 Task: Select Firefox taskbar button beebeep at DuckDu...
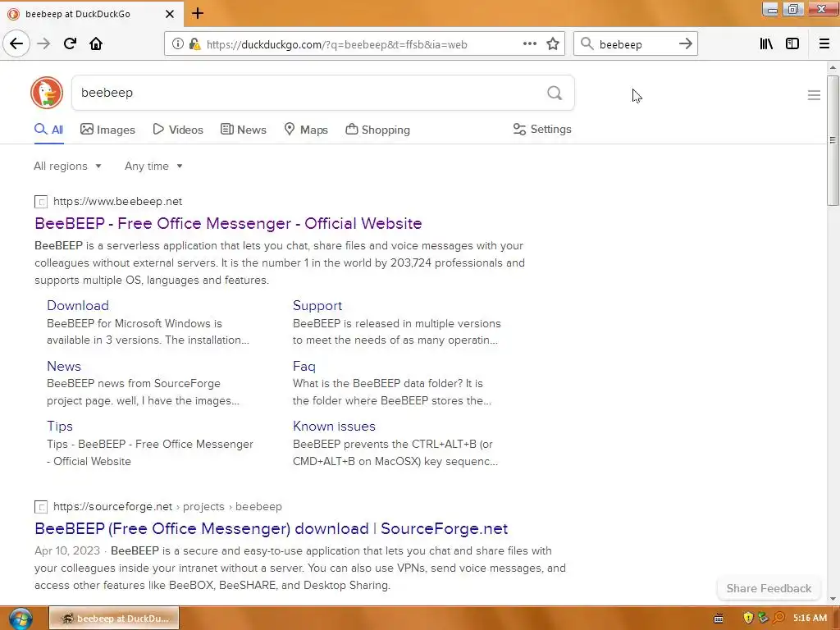114,619
